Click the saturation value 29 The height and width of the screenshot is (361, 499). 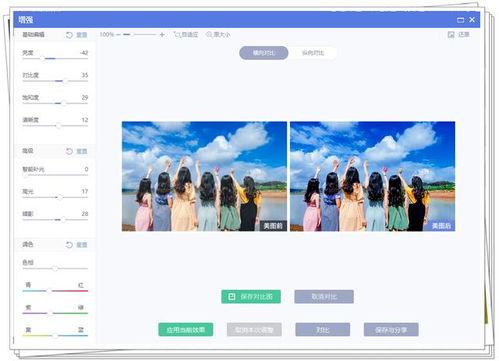pos(85,97)
